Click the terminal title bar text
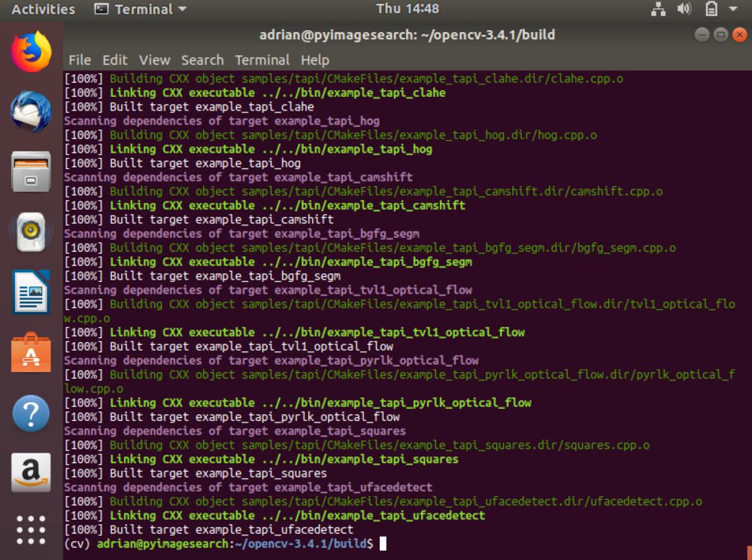 407,35
